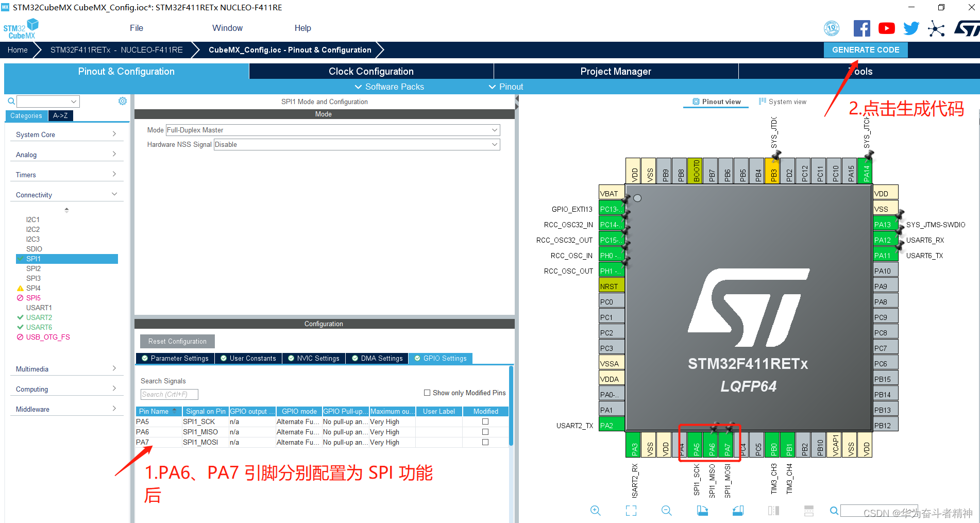Image resolution: width=980 pixels, height=523 pixels.
Task: Enable Show only Modified Pins checkbox
Action: tap(427, 393)
